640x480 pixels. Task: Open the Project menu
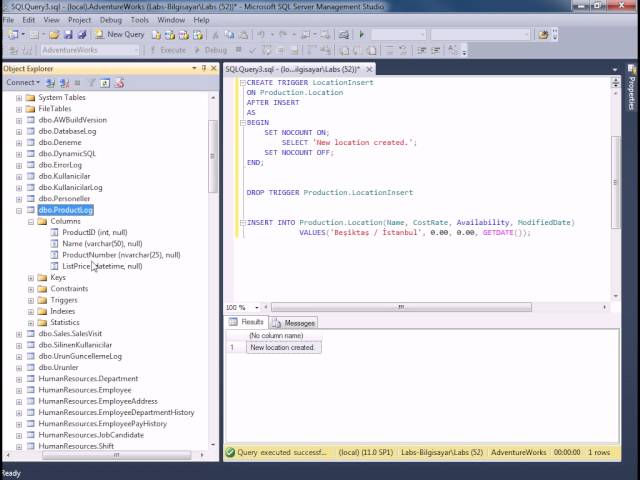[79, 20]
